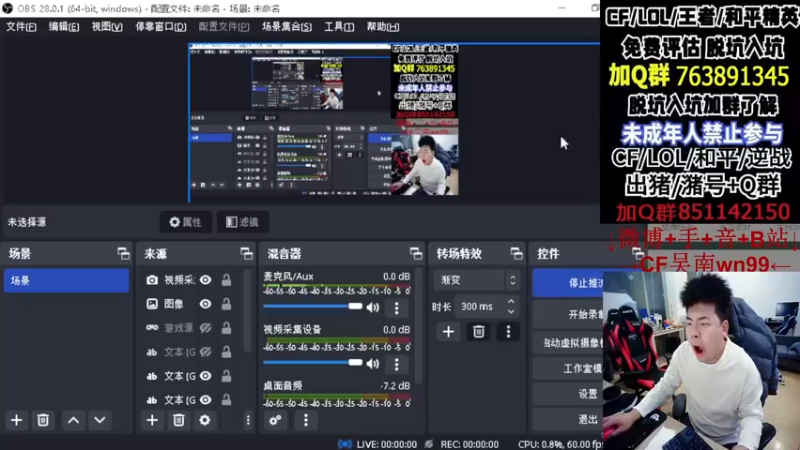
Task: Remove transition with trash button
Action: (x=479, y=332)
